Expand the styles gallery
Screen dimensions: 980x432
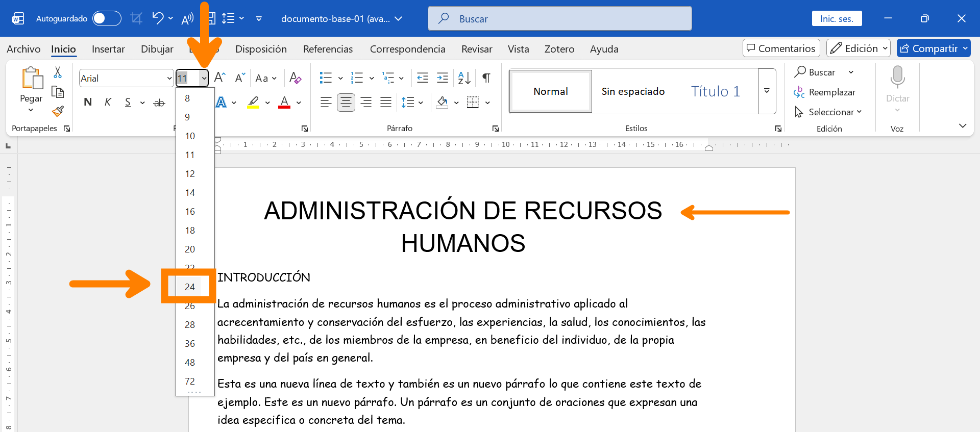click(x=767, y=91)
